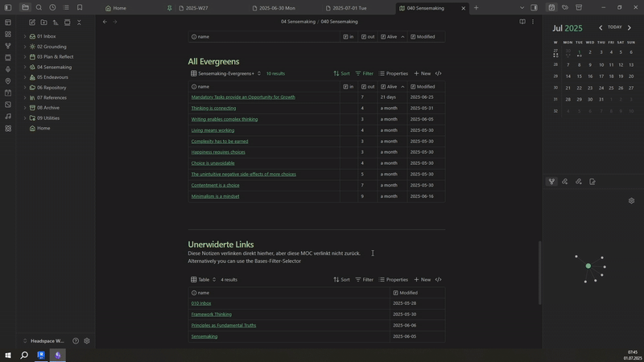644x362 pixels.
Task: Click Filter for the All Evergreens table
Action: click(365, 73)
